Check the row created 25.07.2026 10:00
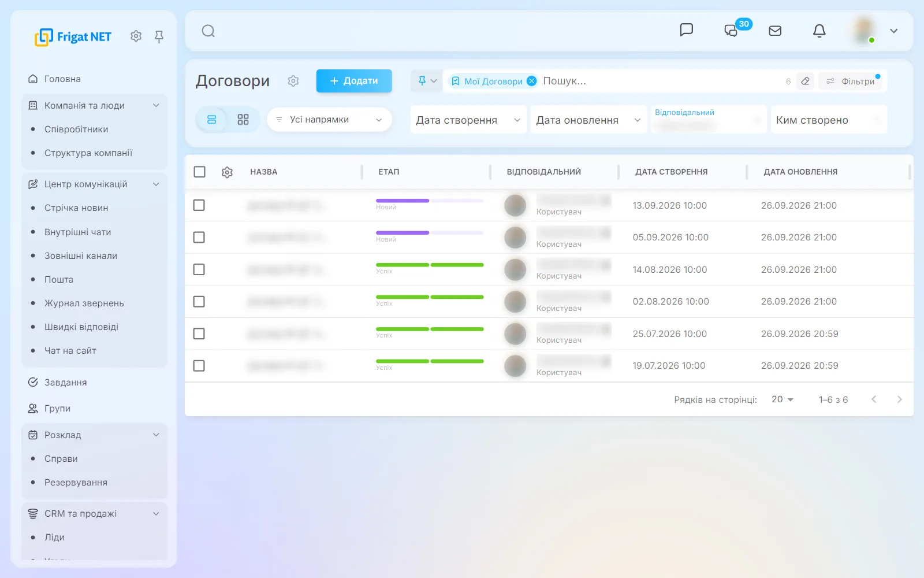Screen dimensions: 924x578 click(199, 334)
